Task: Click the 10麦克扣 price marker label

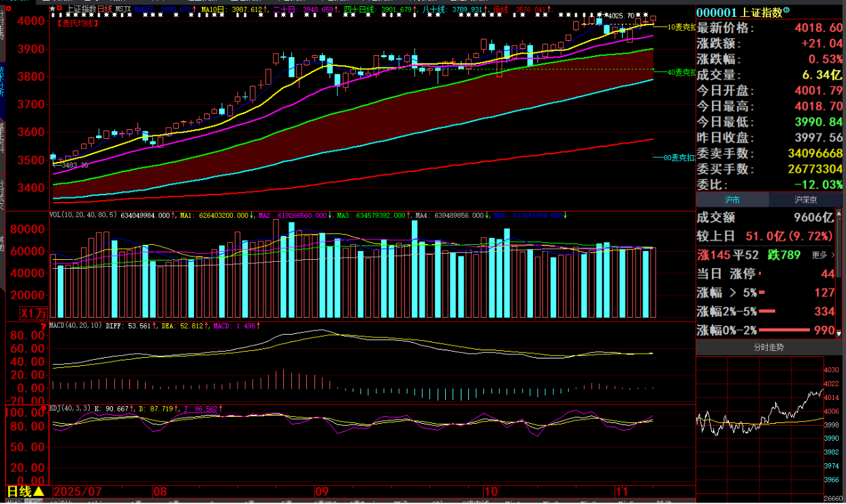Action: point(682,27)
